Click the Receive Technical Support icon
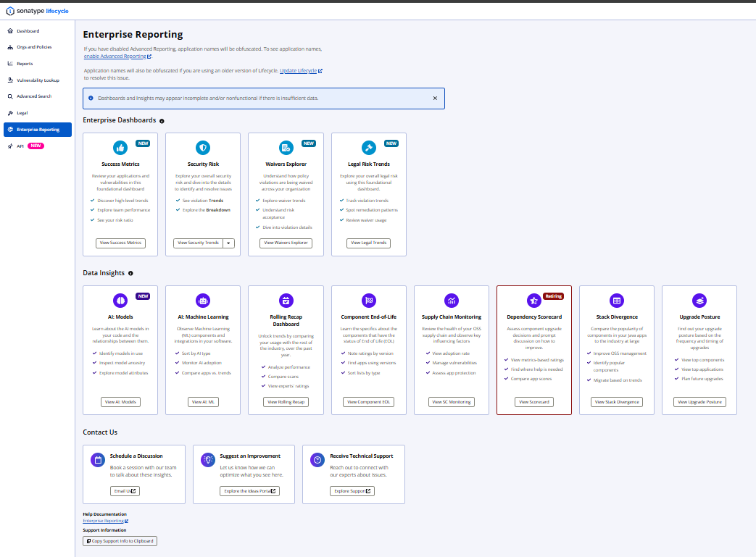This screenshot has height=557, width=756. click(317, 460)
